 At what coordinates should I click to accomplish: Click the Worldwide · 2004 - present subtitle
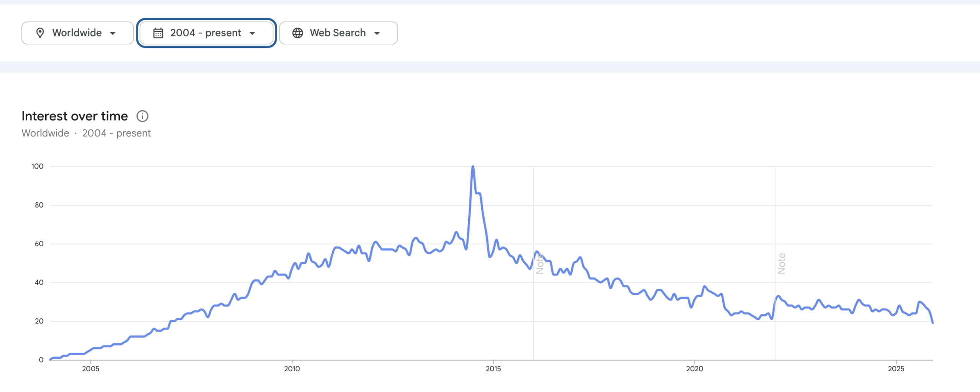pyautogui.click(x=86, y=133)
